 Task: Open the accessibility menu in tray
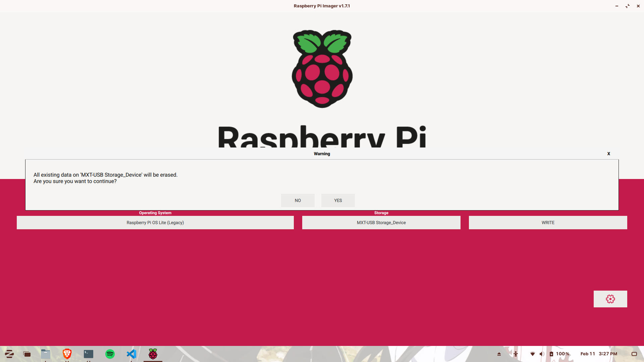(x=516, y=354)
